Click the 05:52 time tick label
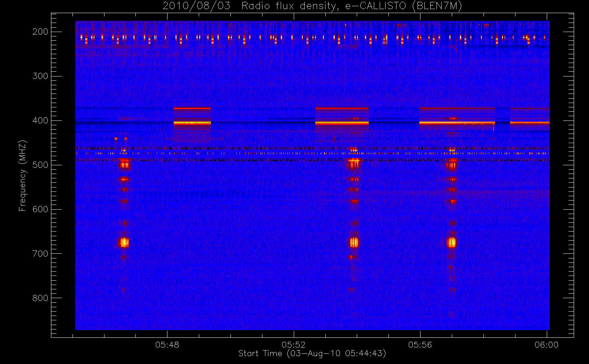Image resolution: width=589 pixels, height=364 pixels. 293,345
